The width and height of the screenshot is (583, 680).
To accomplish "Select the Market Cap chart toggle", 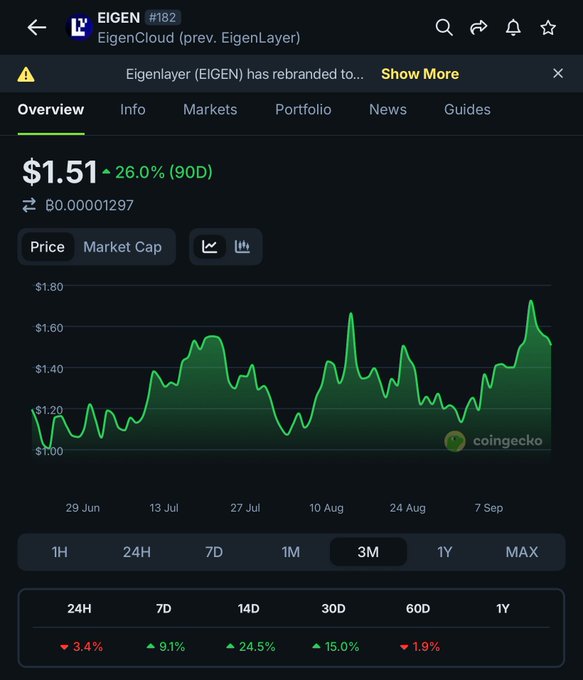I will [x=122, y=247].
